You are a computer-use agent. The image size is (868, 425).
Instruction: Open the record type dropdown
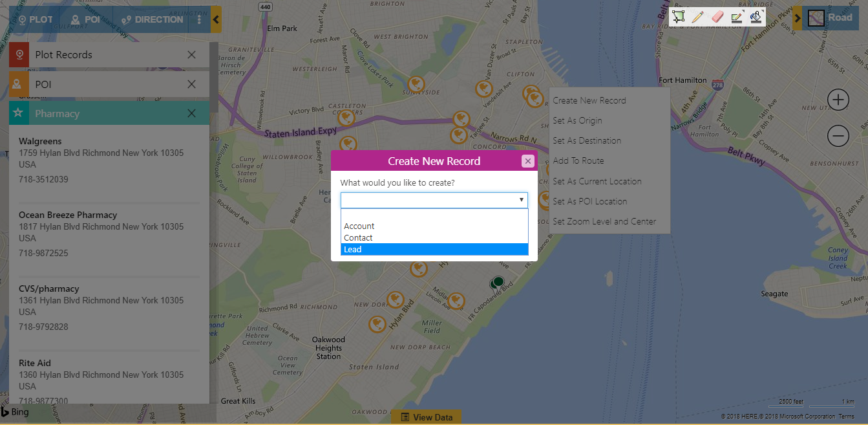pyautogui.click(x=434, y=201)
